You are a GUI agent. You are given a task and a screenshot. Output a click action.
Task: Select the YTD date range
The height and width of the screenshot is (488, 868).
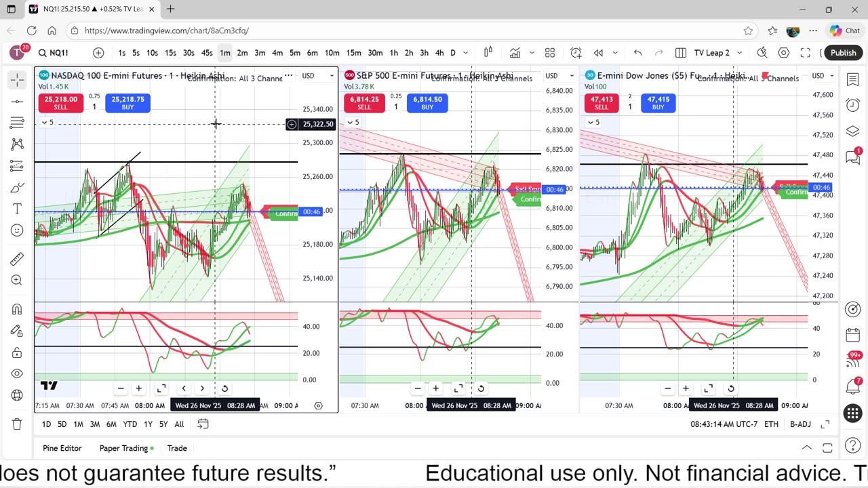tap(130, 424)
